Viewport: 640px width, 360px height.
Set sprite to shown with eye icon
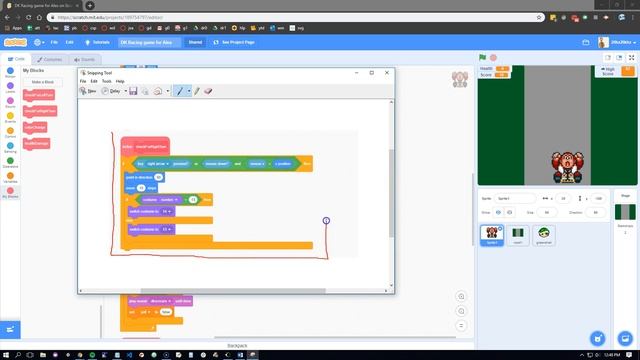coord(498,212)
